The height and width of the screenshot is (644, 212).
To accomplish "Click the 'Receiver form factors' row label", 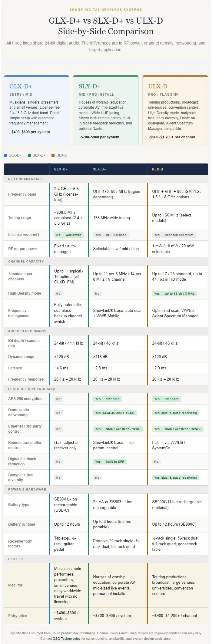I will point(20,544).
